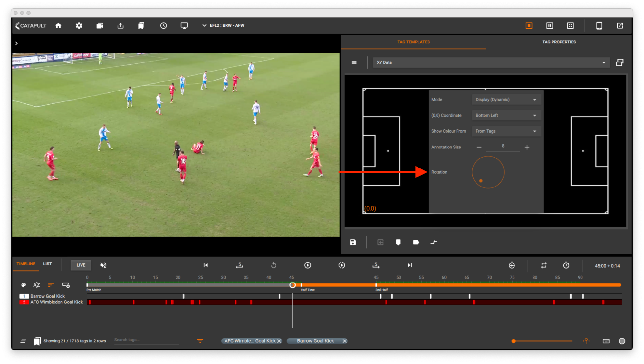
Task: Increase annotation size with plus
Action: pos(527,147)
